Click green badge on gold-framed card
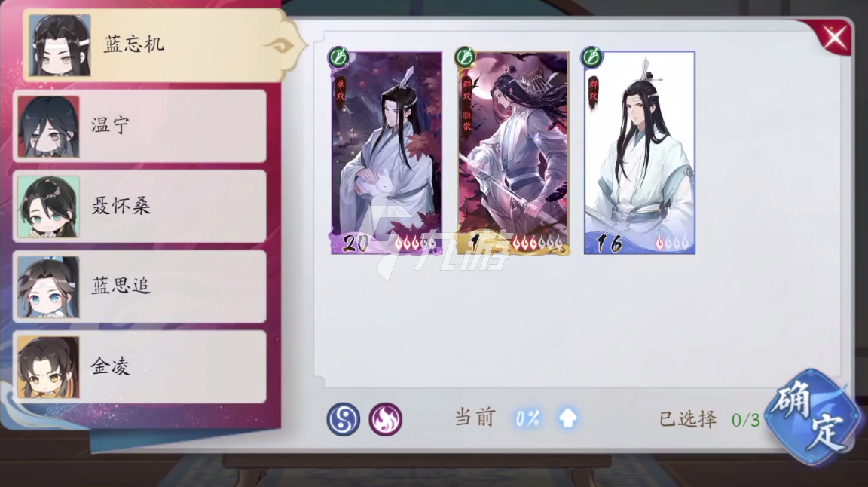The height and width of the screenshot is (487, 868). 465,57
